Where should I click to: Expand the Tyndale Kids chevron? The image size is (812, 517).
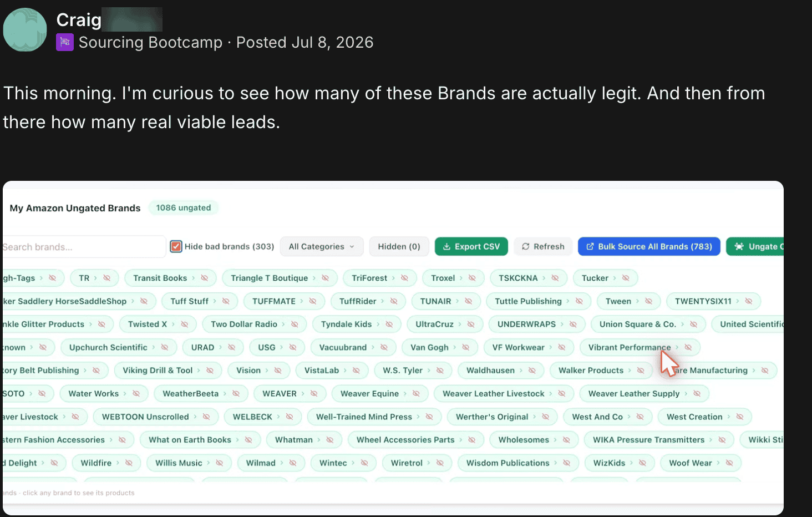coord(378,324)
